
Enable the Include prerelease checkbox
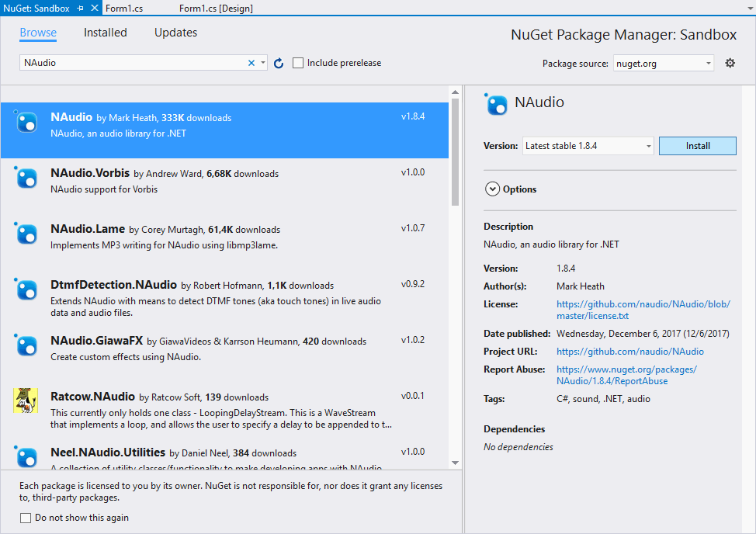298,63
